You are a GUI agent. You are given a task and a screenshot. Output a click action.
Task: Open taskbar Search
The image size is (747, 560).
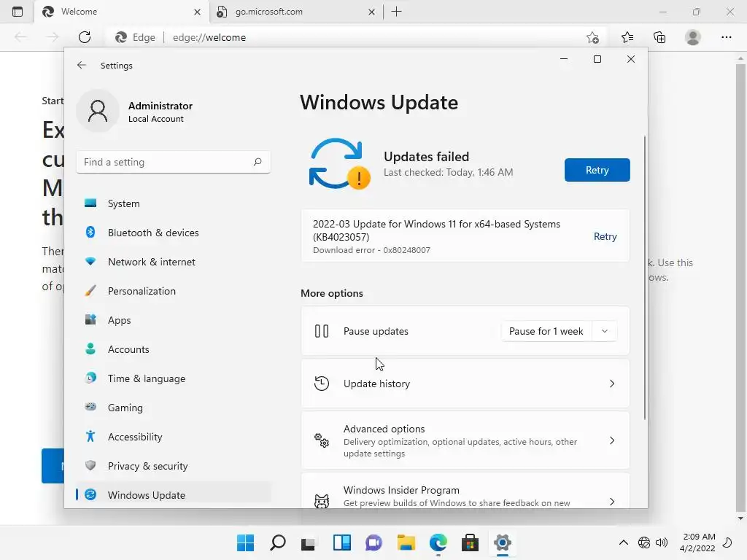click(278, 542)
